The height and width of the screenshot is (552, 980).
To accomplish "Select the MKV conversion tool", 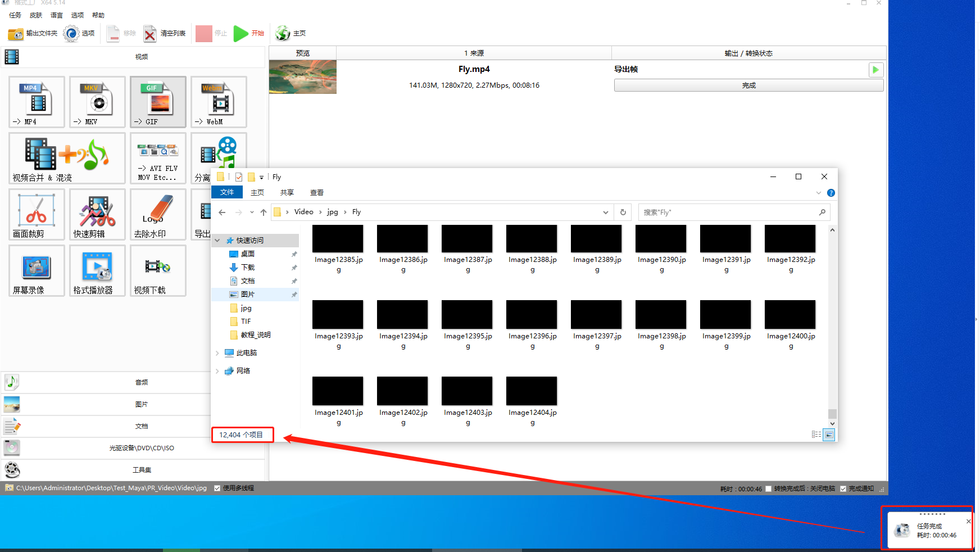I will 98,102.
